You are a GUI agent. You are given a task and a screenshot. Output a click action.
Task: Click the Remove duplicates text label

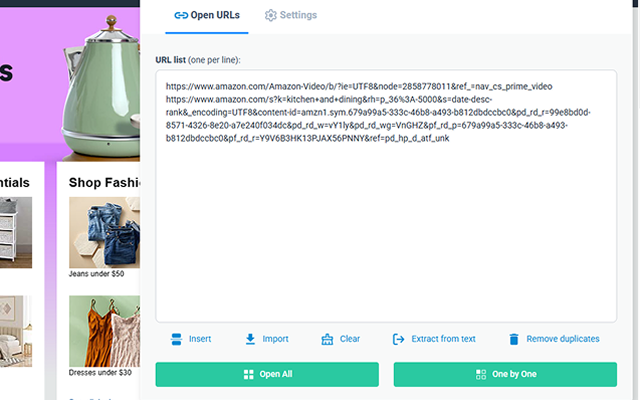[563, 339]
